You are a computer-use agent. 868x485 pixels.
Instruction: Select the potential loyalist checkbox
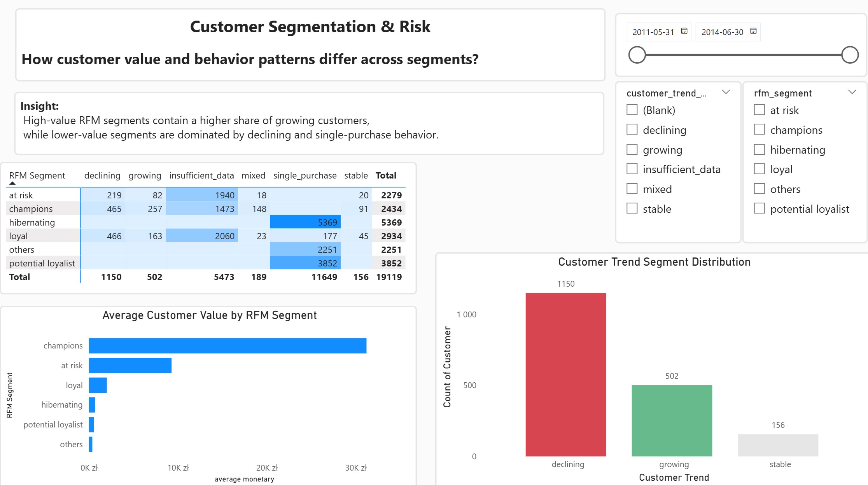[759, 208]
